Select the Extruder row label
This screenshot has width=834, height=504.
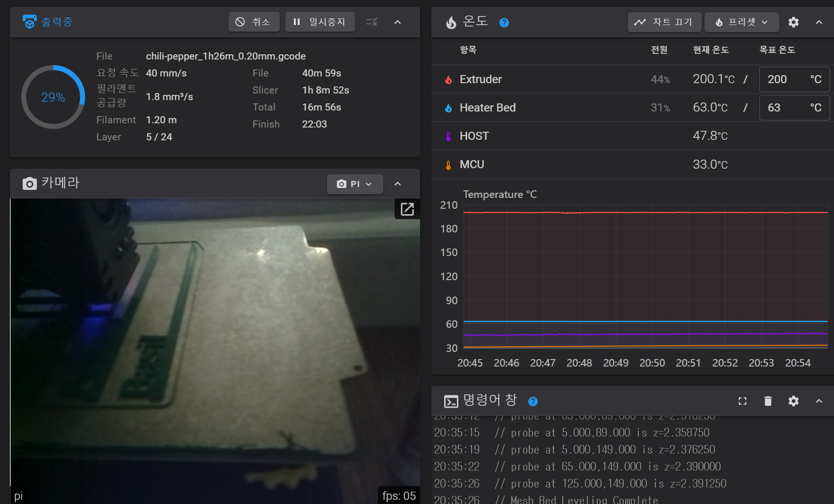pos(481,79)
